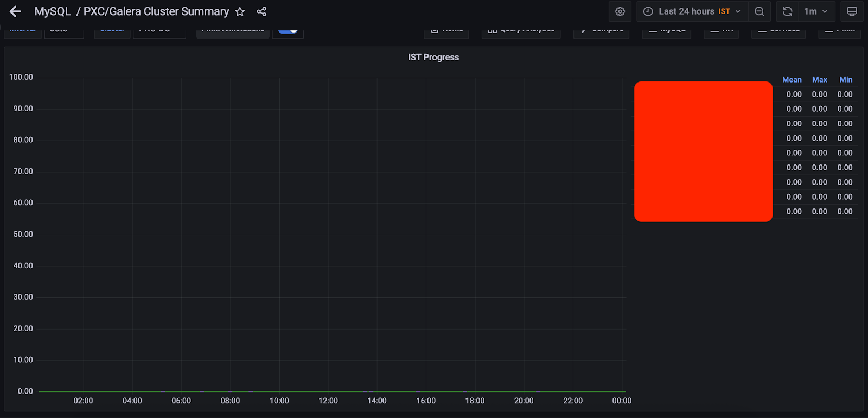
Task: Click the 50.00 y-axis label
Action: (x=23, y=234)
